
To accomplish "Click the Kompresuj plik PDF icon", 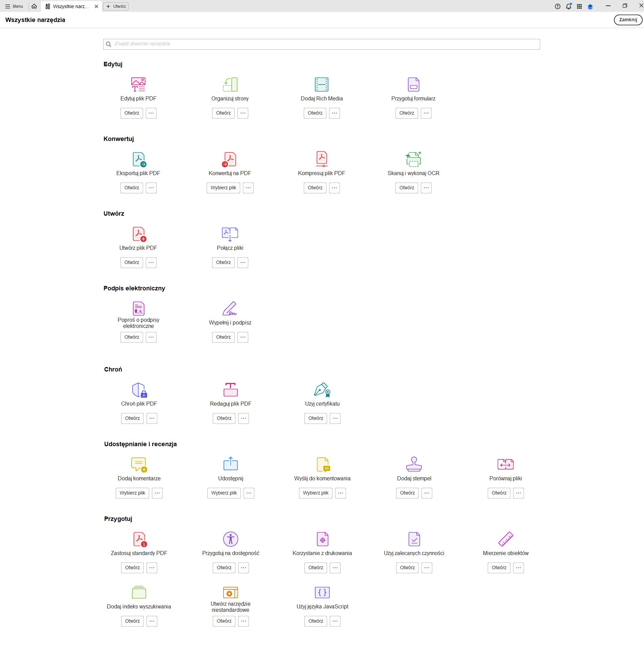I will [321, 160].
